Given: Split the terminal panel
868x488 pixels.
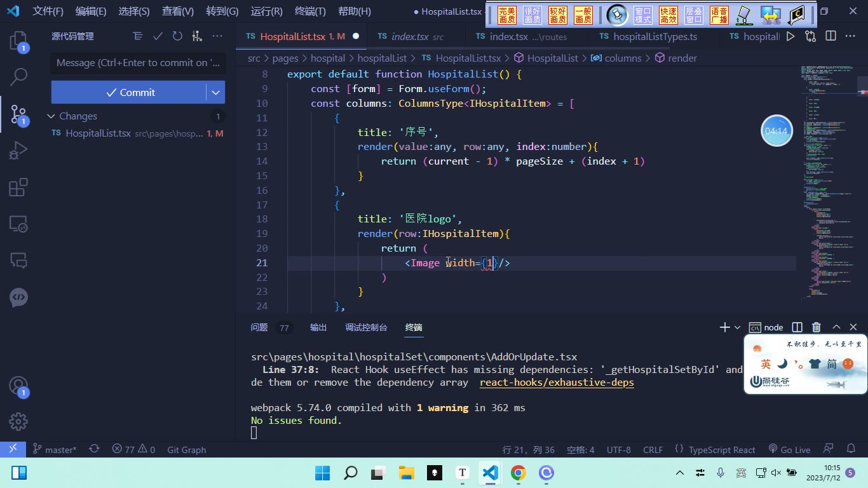Looking at the screenshot, I should tap(797, 327).
